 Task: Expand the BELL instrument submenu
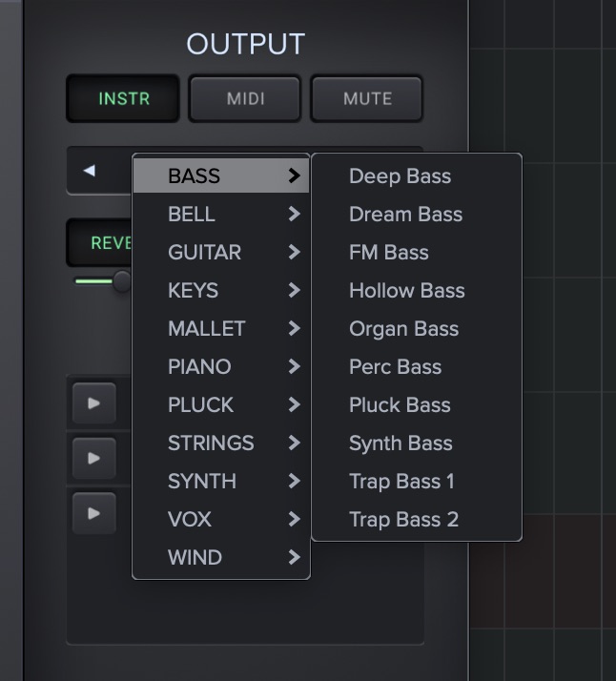click(x=221, y=215)
